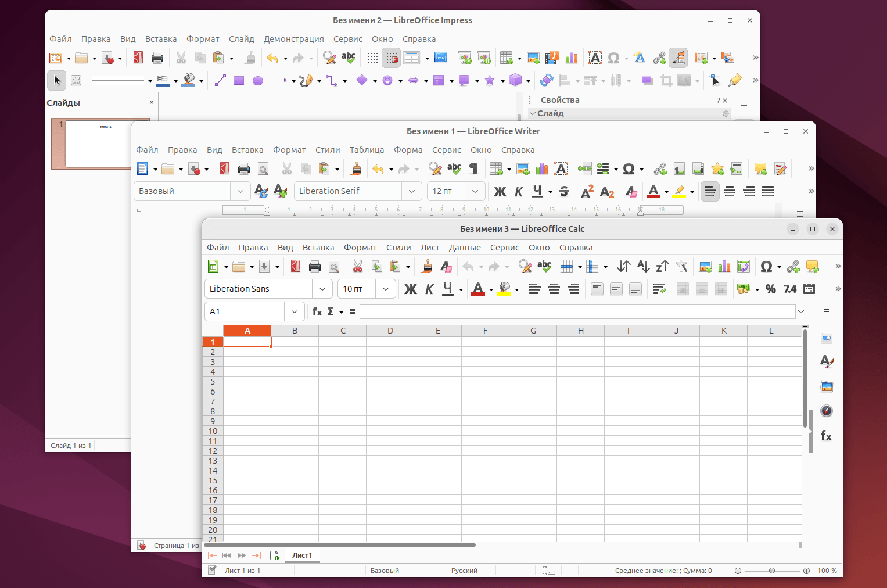Open the Gallery sidebar in Calc
This screenshot has width=887, height=588.
coord(826,386)
